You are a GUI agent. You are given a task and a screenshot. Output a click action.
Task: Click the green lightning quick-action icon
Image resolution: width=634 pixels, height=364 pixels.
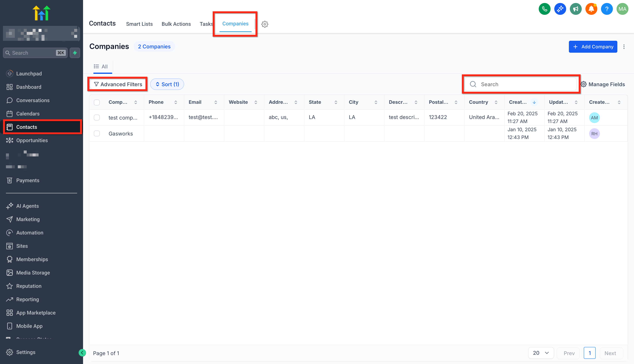coord(75,53)
